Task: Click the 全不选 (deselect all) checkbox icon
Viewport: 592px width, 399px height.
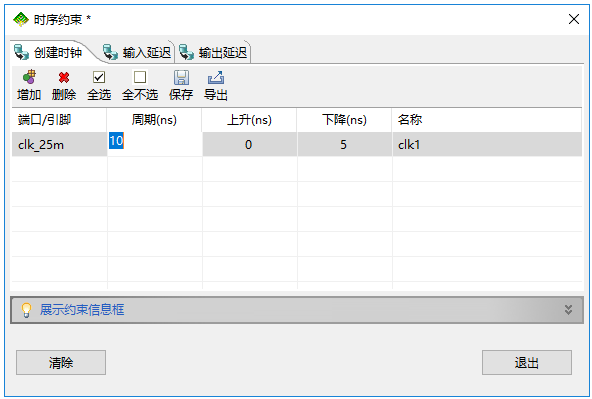Action: pyautogui.click(x=140, y=77)
